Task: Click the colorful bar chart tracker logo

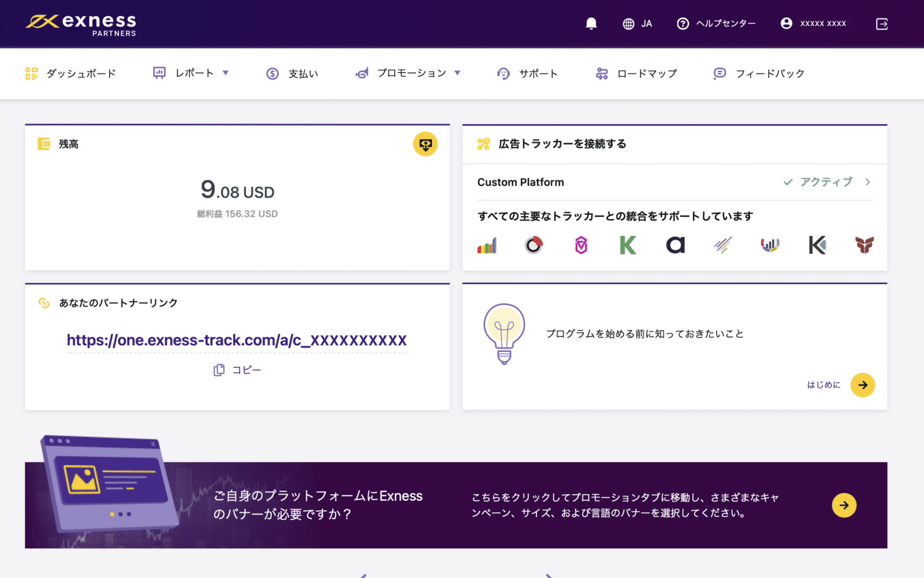Action: pyautogui.click(x=487, y=246)
